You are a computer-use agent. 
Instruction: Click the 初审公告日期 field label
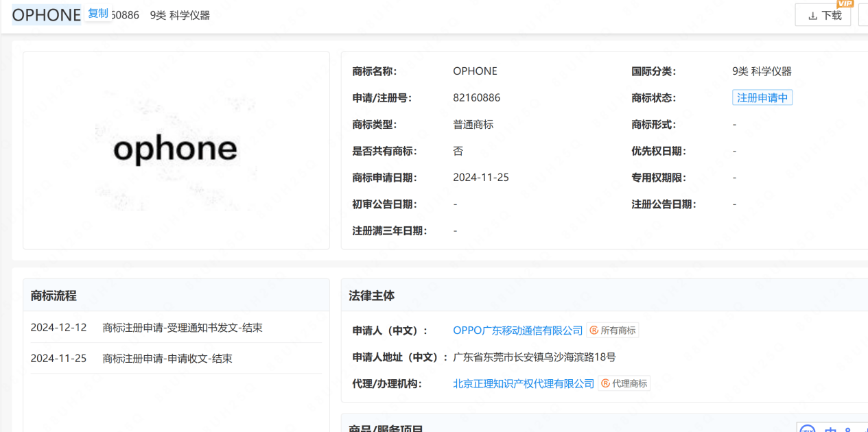point(384,204)
